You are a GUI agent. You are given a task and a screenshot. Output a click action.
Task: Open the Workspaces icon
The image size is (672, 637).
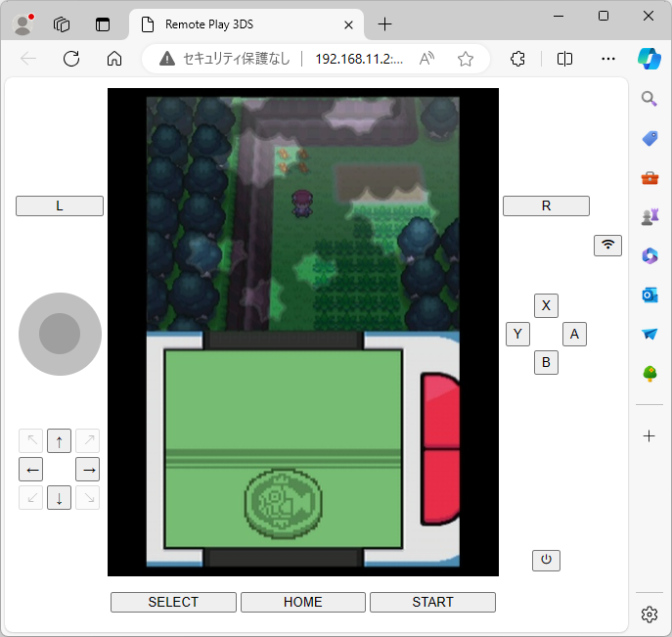point(62,24)
